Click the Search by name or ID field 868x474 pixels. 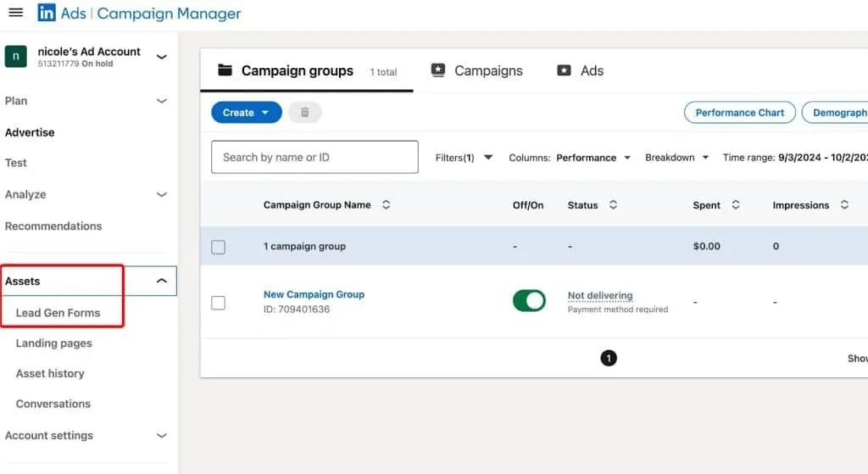pyautogui.click(x=314, y=157)
